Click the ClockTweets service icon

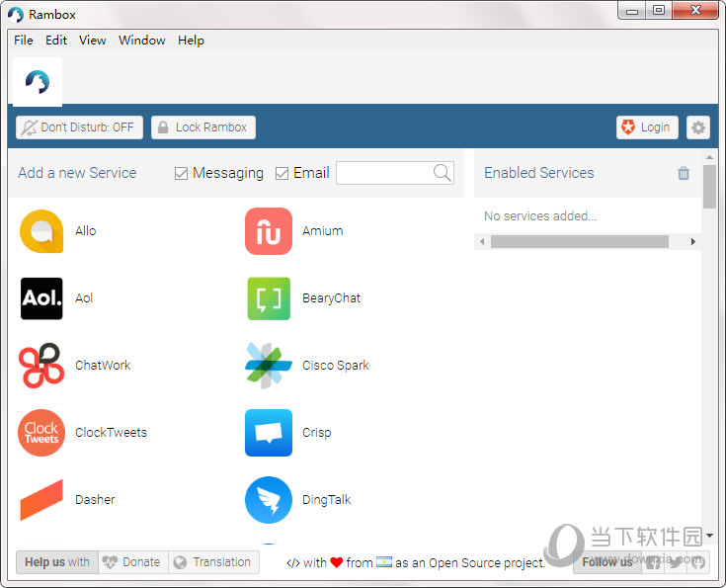(x=41, y=433)
